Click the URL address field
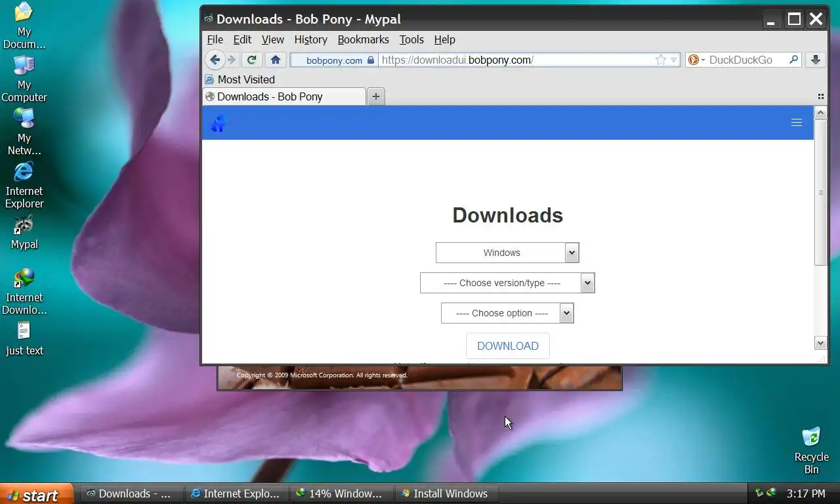Image resolution: width=840 pixels, height=504 pixels. click(x=516, y=60)
